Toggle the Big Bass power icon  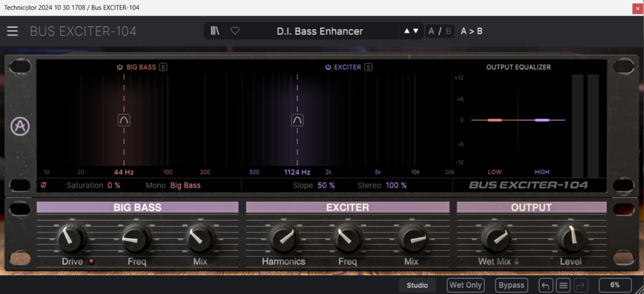(x=120, y=67)
